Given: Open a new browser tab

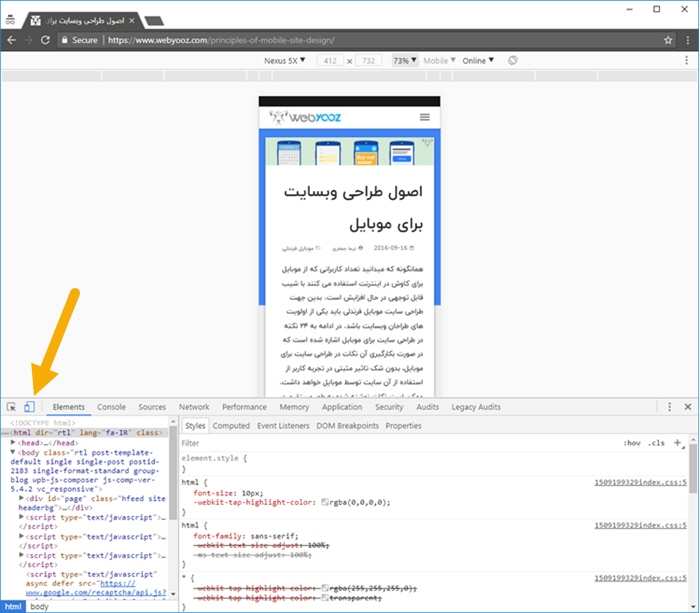Looking at the screenshot, I should (x=154, y=21).
